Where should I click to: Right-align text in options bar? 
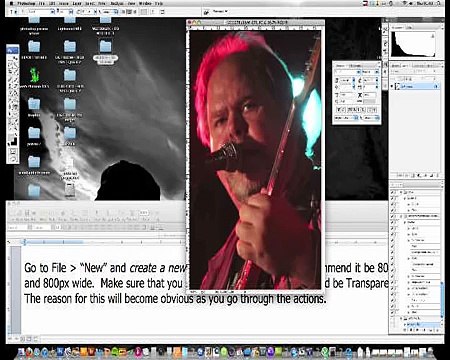pos(135,12)
